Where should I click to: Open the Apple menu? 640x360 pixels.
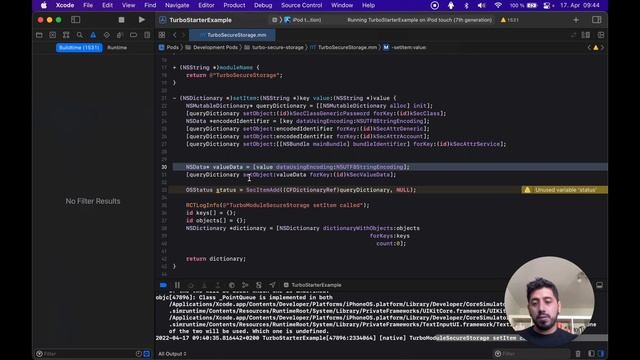click(x=44, y=5)
